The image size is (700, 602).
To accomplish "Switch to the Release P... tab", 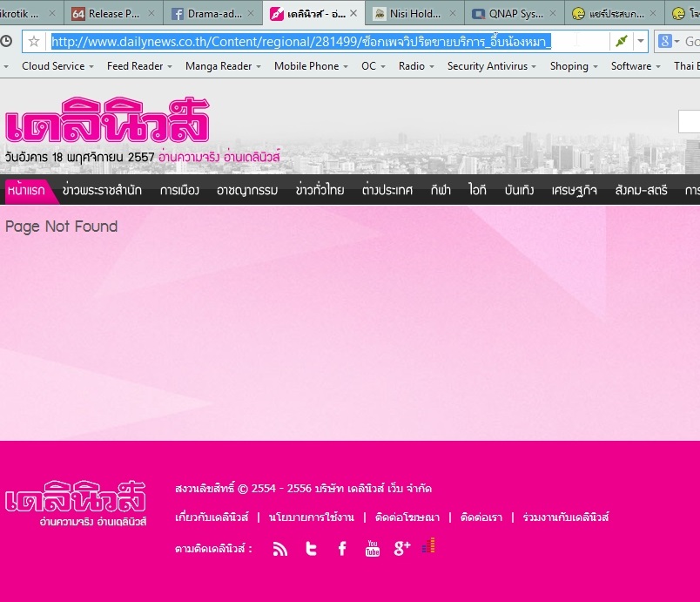I will click(114, 13).
